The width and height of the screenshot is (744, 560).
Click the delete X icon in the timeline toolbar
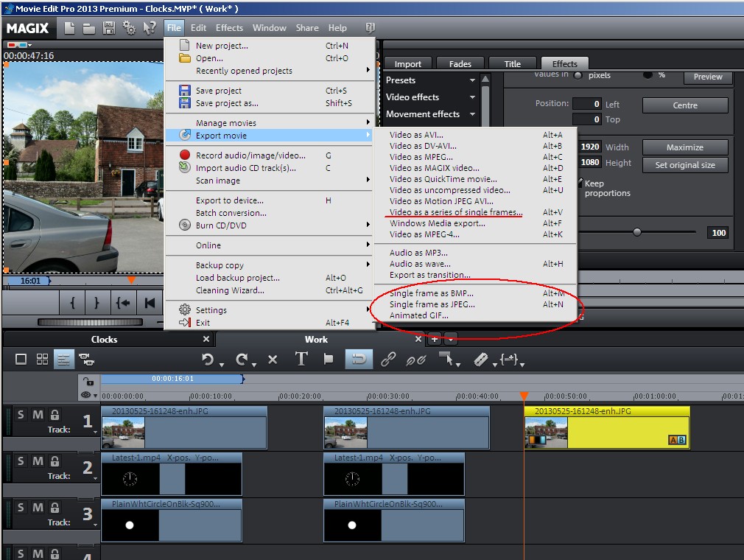(x=273, y=360)
